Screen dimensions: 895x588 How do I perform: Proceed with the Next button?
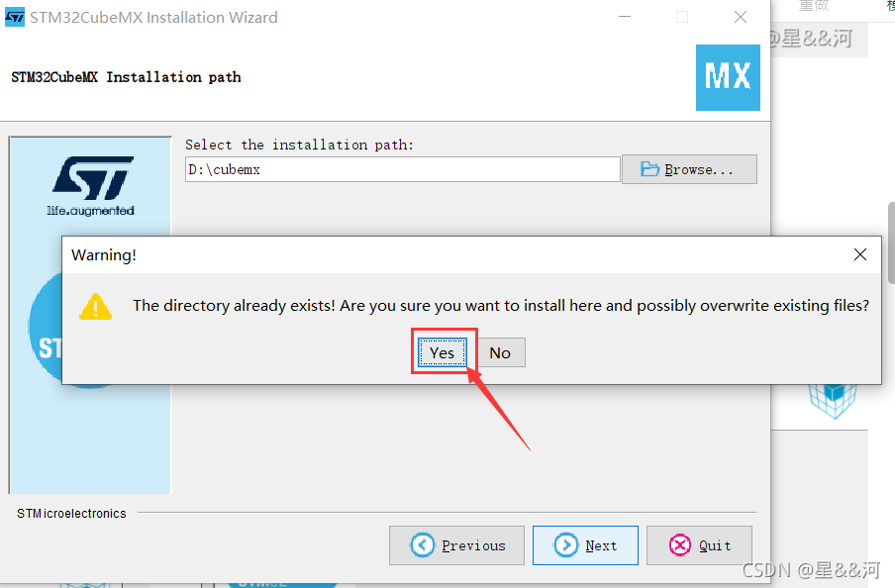pos(585,545)
